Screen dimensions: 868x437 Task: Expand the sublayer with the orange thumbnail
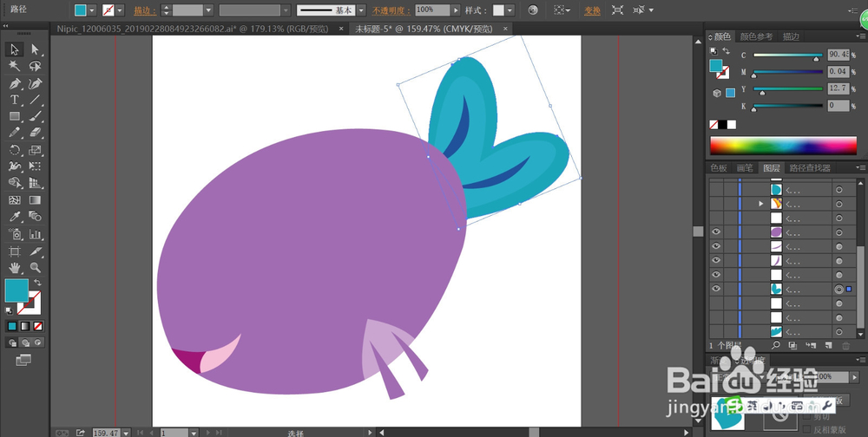coord(762,204)
